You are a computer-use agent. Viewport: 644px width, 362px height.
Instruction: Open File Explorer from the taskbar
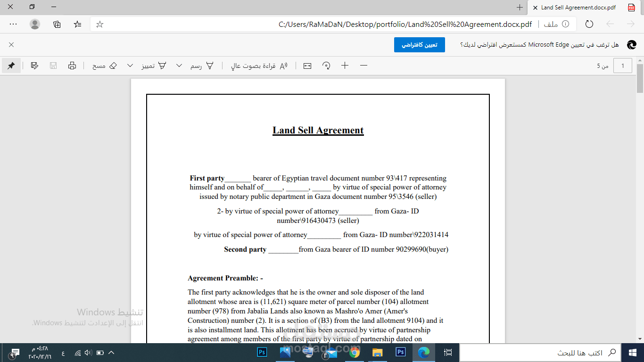pyautogui.click(x=378, y=353)
